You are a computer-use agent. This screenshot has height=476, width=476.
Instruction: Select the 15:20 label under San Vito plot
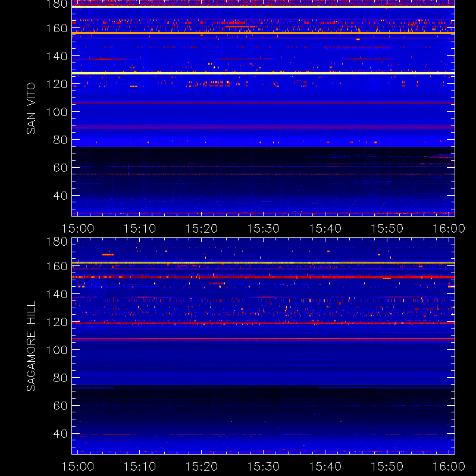pyautogui.click(x=202, y=228)
